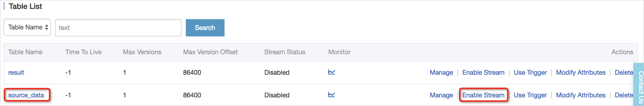Click the blue Search button

point(205,28)
